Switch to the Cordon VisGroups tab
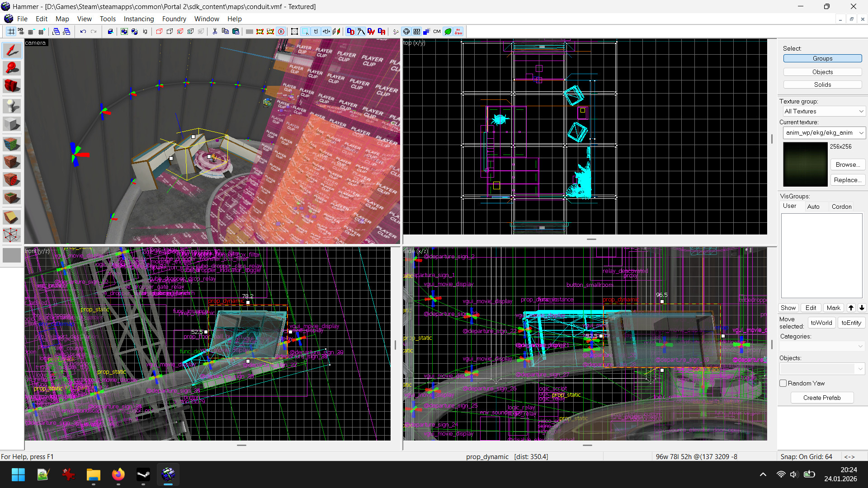 click(x=841, y=206)
